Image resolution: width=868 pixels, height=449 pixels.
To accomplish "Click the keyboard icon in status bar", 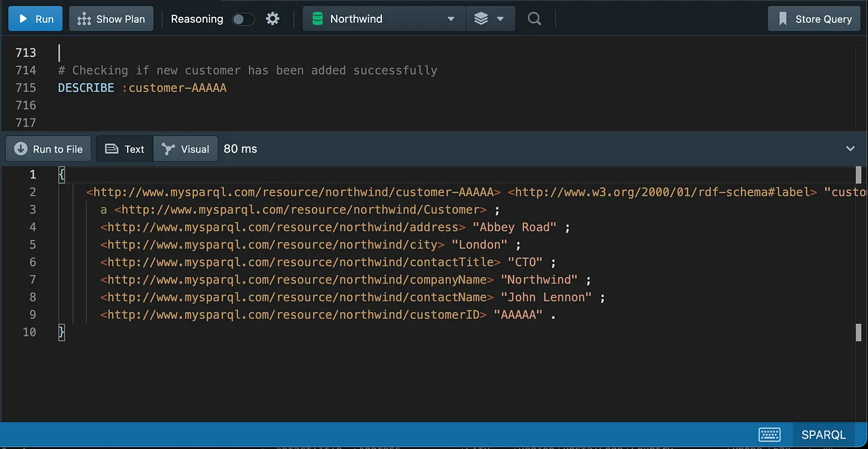I will (x=769, y=434).
